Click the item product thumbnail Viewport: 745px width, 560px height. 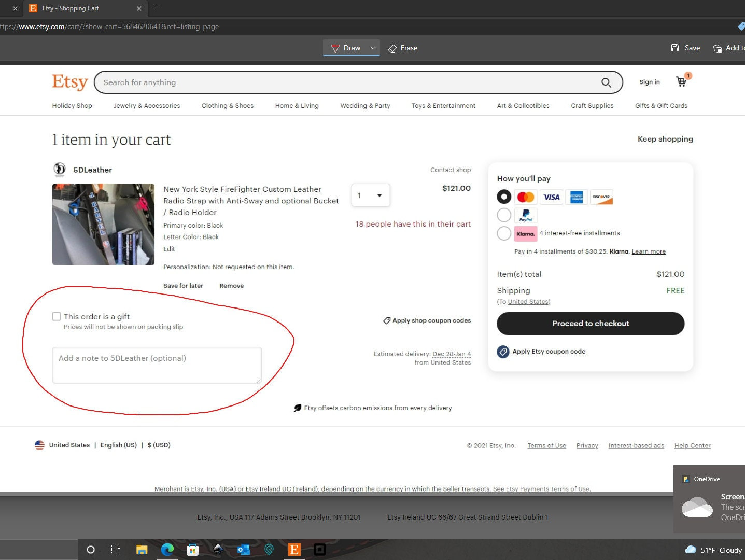coord(103,225)
